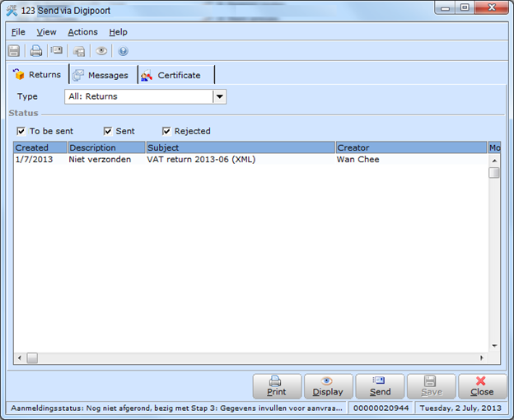Click the vertical scrollbar thumb

coord(494,173)
